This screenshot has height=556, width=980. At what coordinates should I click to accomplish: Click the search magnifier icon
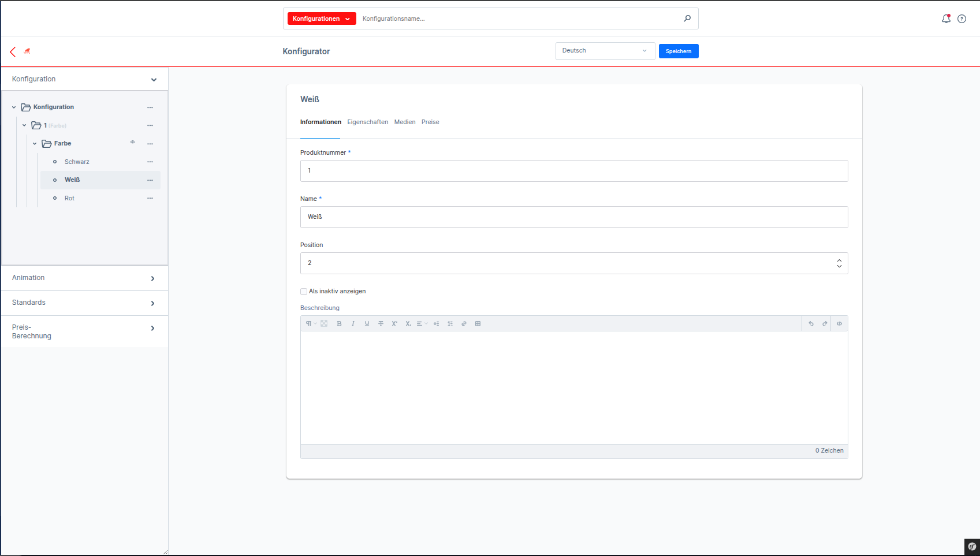point(687,18)
